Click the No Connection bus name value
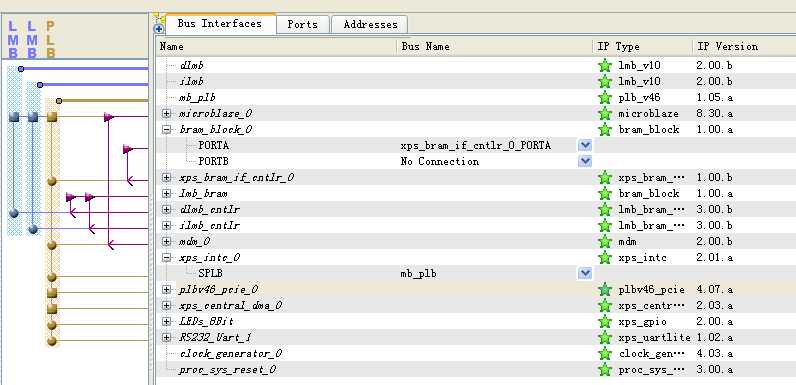The image size is (796, 385). click(440, 162)
